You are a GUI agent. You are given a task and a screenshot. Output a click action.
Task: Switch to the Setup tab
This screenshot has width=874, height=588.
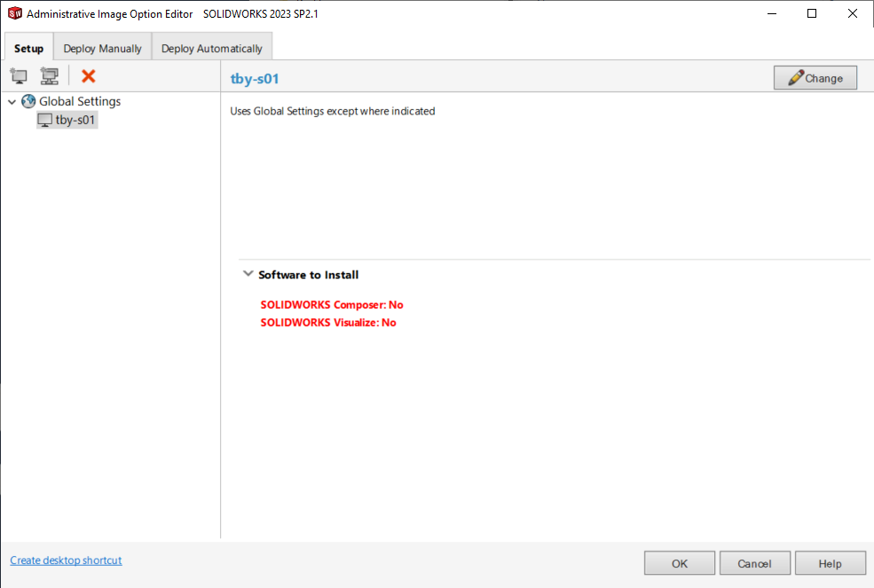(28, 48)
